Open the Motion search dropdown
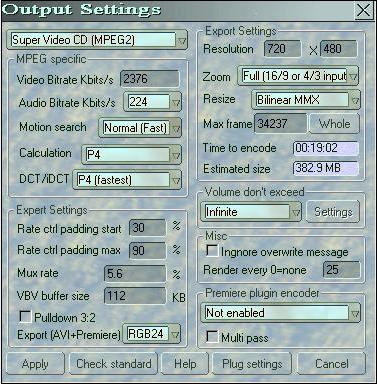 pos(140,128)
